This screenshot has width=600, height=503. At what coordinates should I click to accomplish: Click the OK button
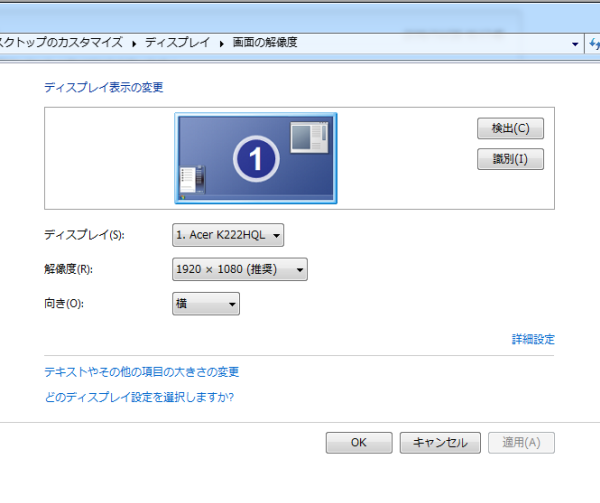click(359, 443)
